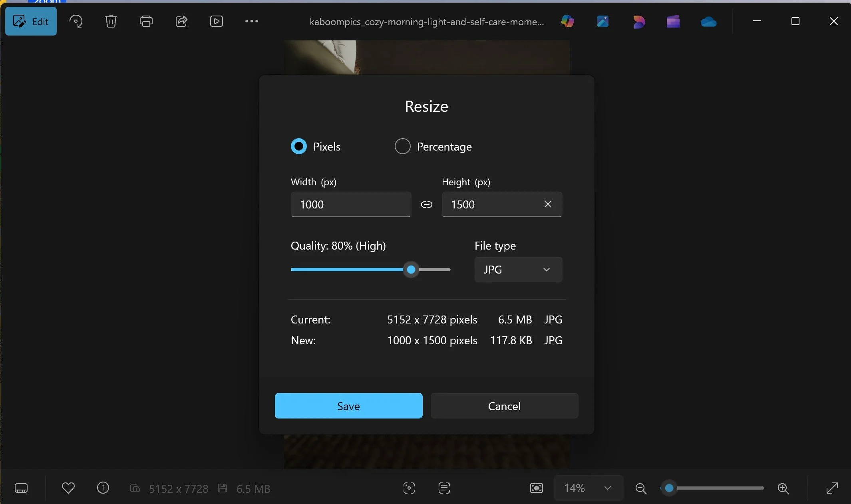
Task: Toggle the aspect ratio link icon
Action: (x=426, y=204)
